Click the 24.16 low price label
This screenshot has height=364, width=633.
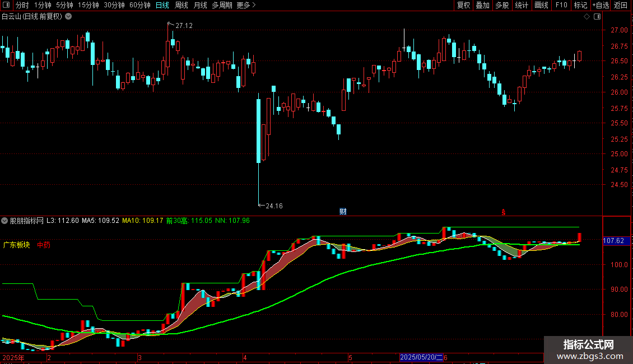[274, 206]
